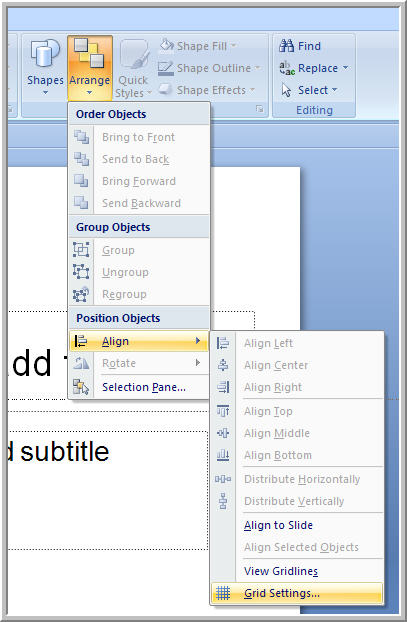Click the Ungroup icon in menu
Screen dimensions: 407x622
tap(81, 272)
